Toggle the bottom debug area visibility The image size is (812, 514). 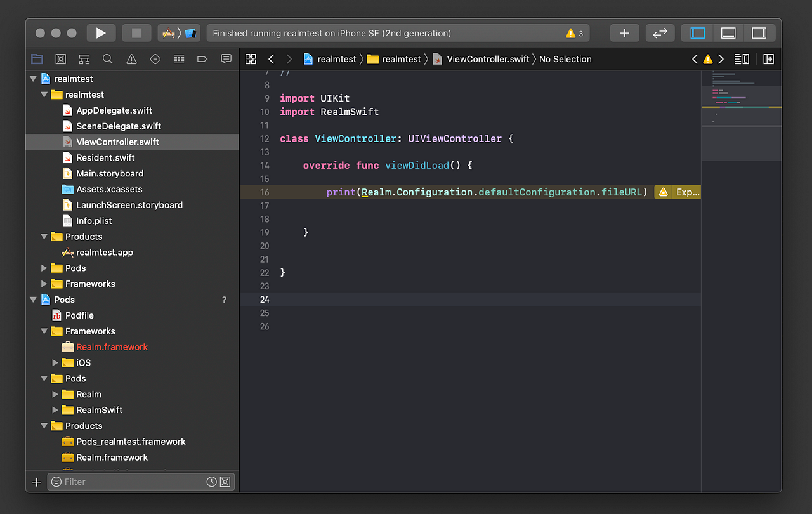click(728, 32)
